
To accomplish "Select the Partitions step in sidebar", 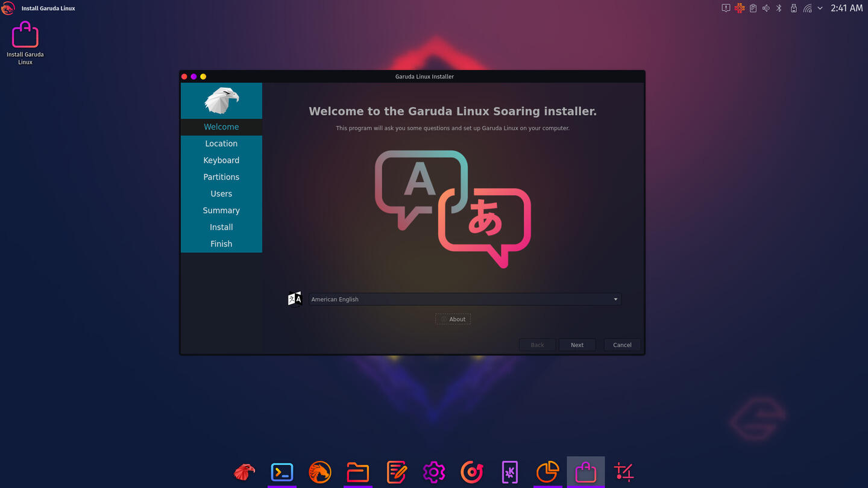I will (x=221, y=177).
